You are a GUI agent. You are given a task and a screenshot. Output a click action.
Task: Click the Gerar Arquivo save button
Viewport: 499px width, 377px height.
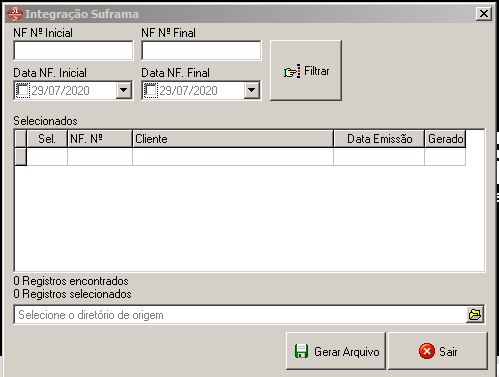coord(336,351)
